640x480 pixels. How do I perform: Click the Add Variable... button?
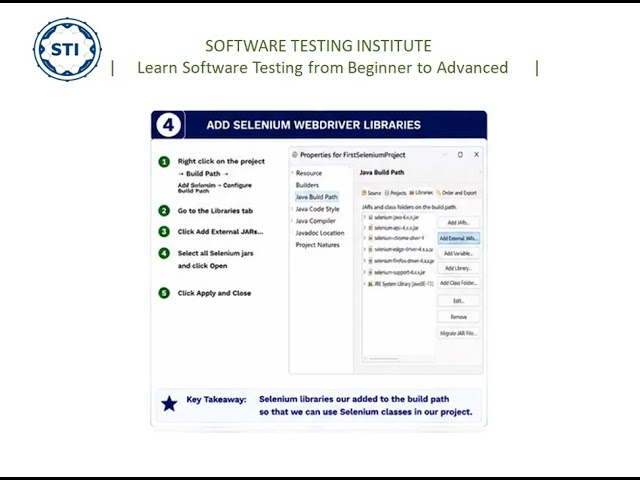[x=458, y=253]
